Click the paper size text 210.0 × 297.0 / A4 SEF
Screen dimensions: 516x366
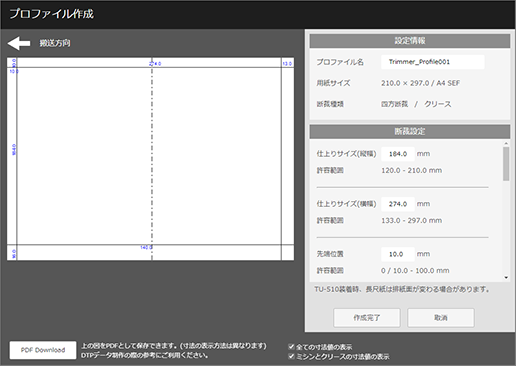pyautogui.click(x=420, y=83)
